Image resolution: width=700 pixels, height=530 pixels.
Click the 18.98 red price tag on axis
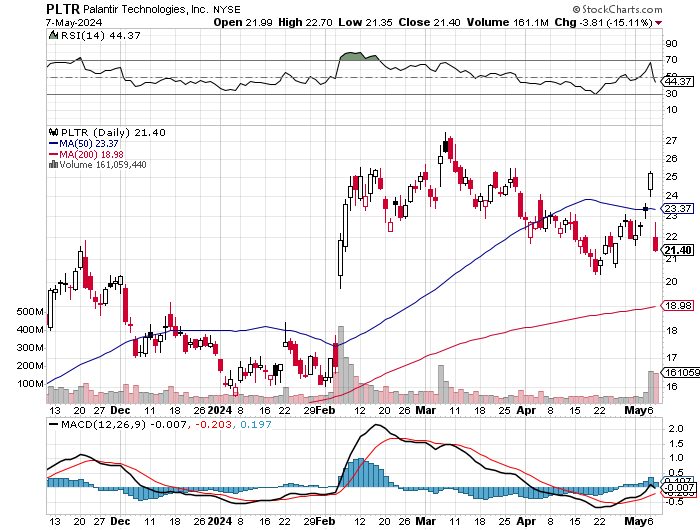(x=677, y=305)
